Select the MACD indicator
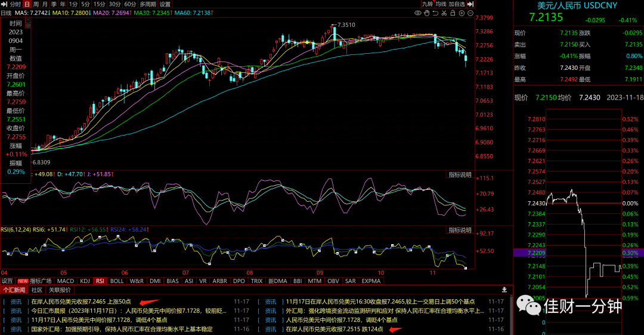 click(66, 281)
